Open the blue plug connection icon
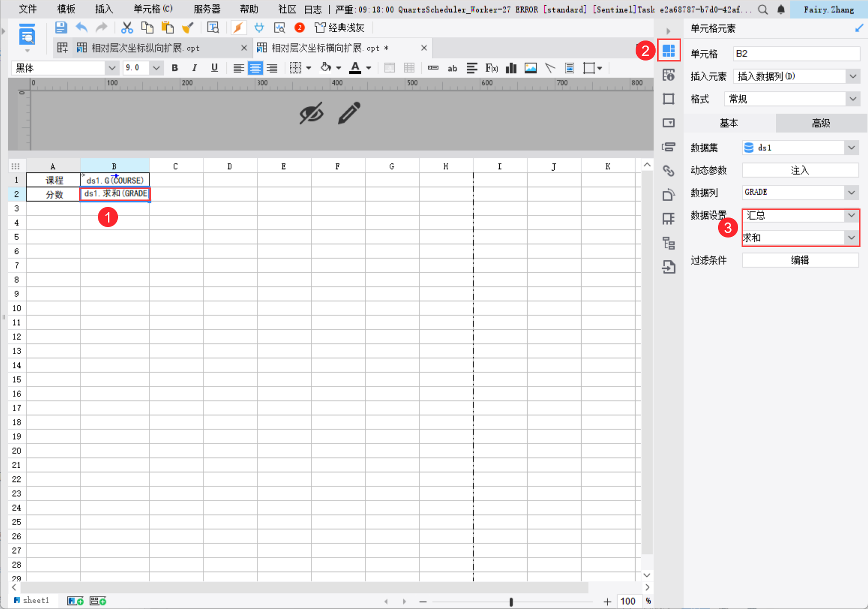The height and width of the screenshot is (609, 868). click(x=259, y=27)
